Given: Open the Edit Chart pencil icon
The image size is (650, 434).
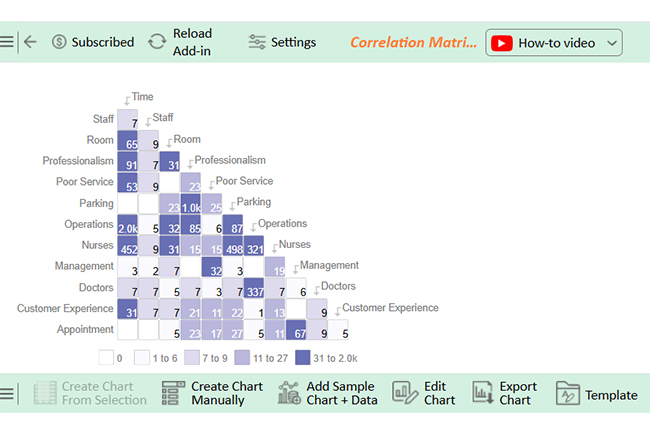Looking at the screenshot, I should 405,393.
